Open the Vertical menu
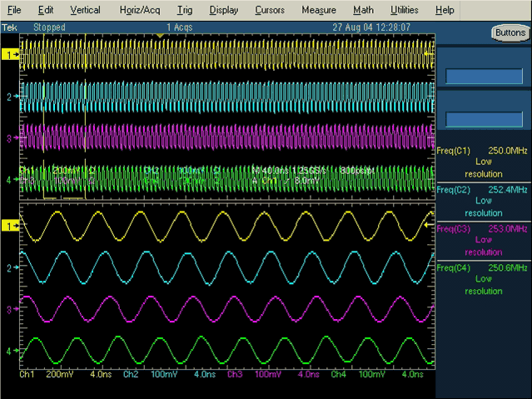Viewport: 532px width, 399px height. (x=85, y=10)
